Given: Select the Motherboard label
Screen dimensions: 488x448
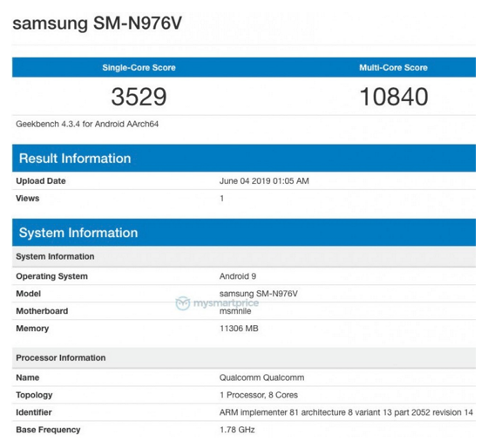Looking at the screenshot, I should 42,311.
